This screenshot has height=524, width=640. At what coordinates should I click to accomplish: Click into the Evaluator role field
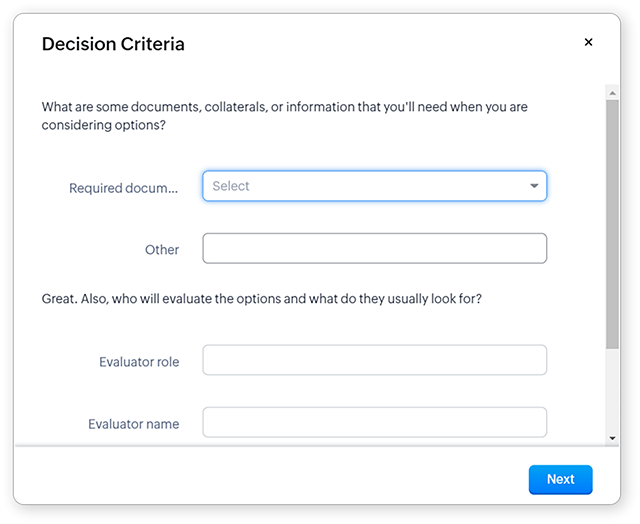click(x=374, y=360)
